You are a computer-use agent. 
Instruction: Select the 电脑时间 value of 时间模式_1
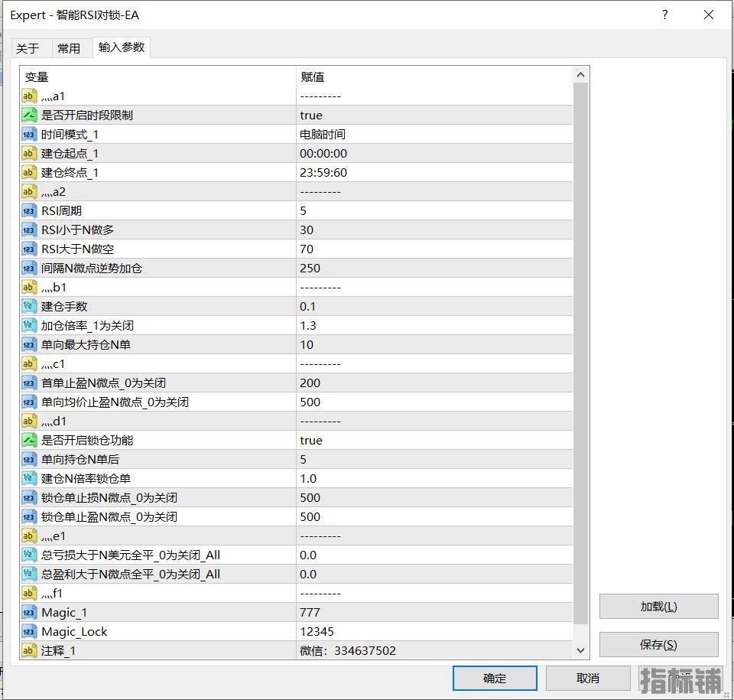pos(323,135)
